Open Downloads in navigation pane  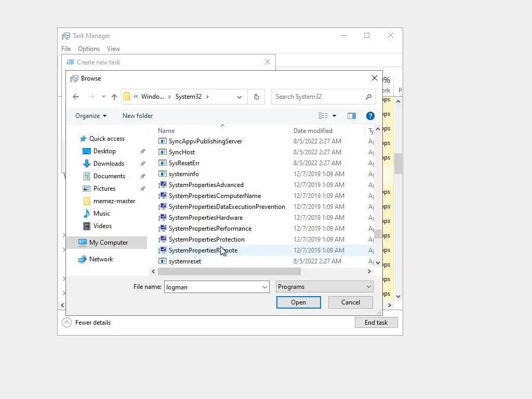pyautogui.click(x=109, y=164)
